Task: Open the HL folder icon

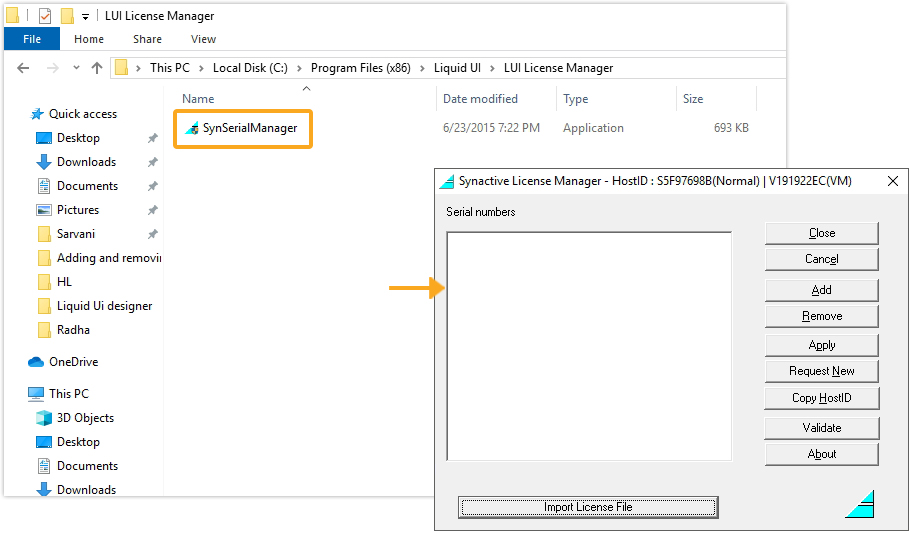Action: coord(44,282)
